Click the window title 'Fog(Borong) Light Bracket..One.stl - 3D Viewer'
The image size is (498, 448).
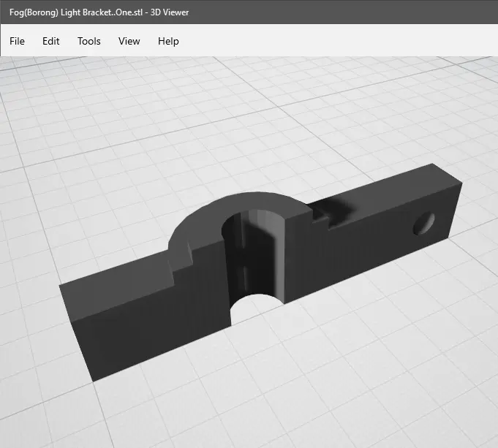coord(99,12)
